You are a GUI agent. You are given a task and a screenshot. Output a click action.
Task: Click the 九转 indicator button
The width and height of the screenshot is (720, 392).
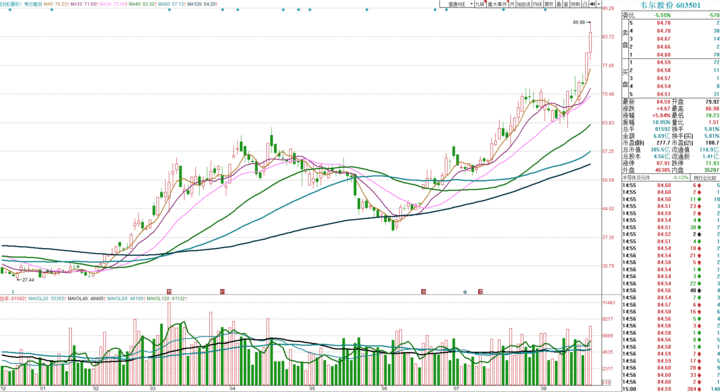click(480, 4)
